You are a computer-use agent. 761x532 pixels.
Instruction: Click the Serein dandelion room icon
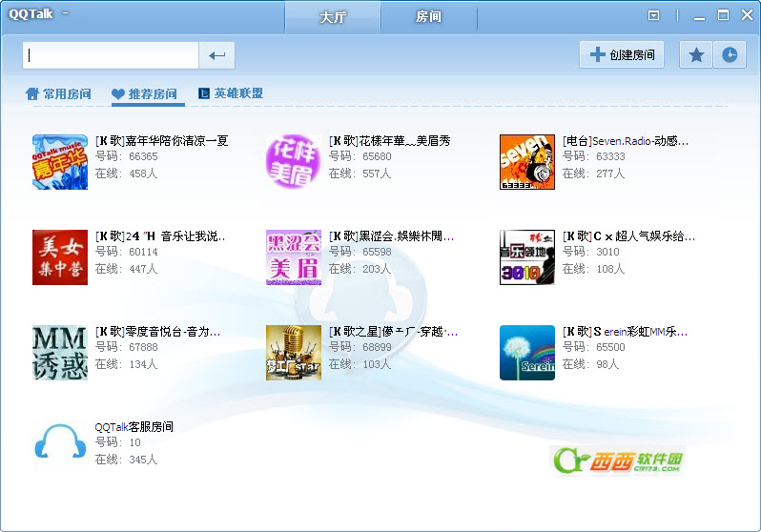point(527,353)
